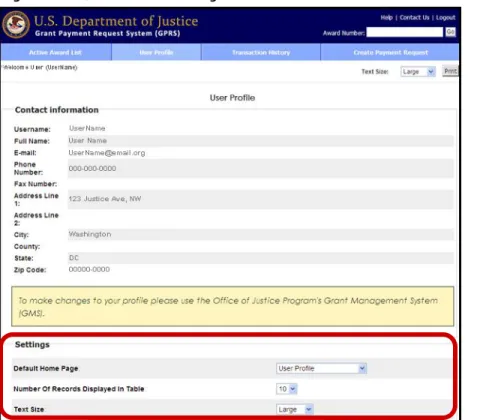Screen dimensions: 477x420
Task: Click the Welcome User (UserName) text
Action: tap(40, 67)
